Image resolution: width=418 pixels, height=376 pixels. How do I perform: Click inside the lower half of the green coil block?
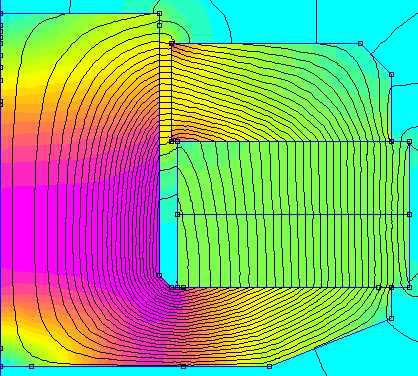pyautogui.click(x=293, y=251)
